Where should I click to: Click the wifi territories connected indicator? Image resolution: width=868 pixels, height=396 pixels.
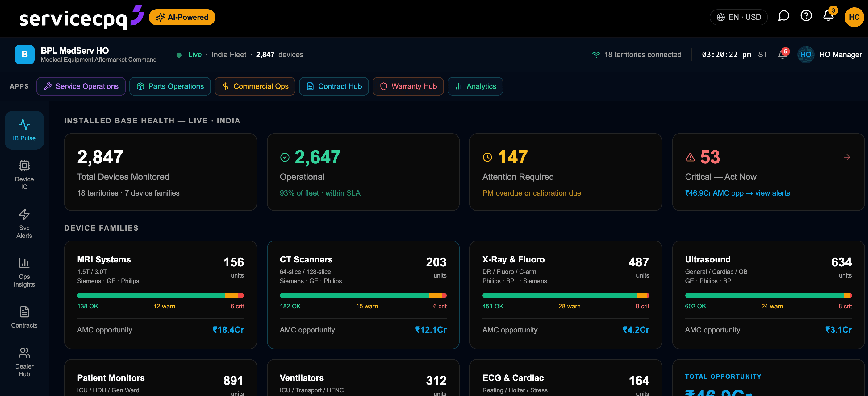coord(637,55)
